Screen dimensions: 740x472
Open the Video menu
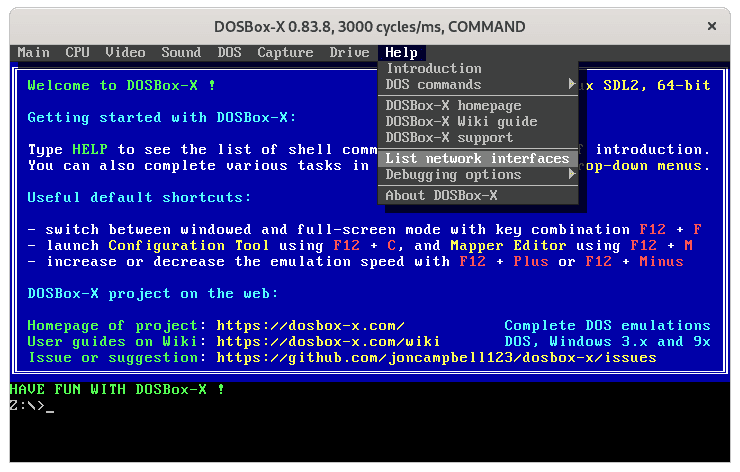pos(125,52)
